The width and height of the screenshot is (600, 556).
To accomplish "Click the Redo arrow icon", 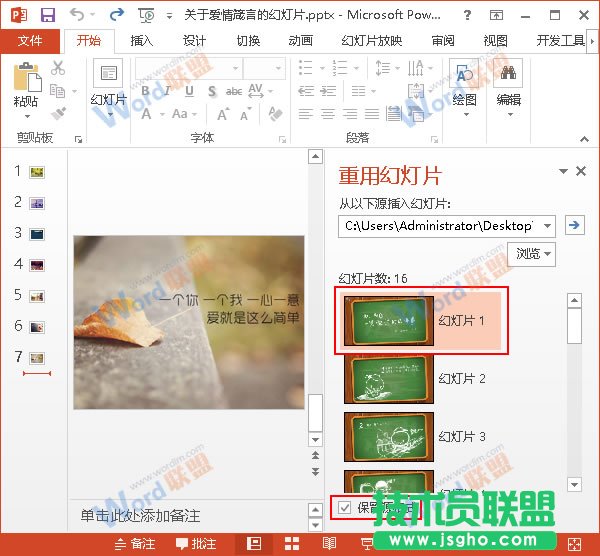I will (x=116, y=15).
